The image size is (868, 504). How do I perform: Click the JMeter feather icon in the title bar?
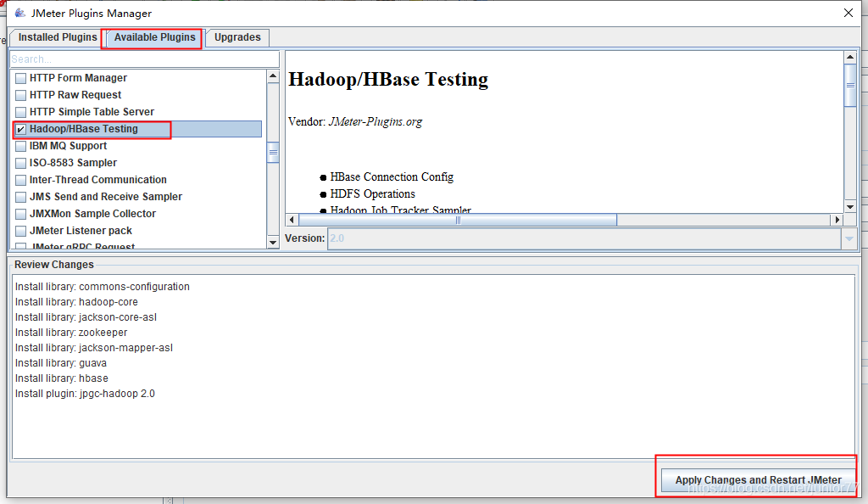(x=20, y=13)
